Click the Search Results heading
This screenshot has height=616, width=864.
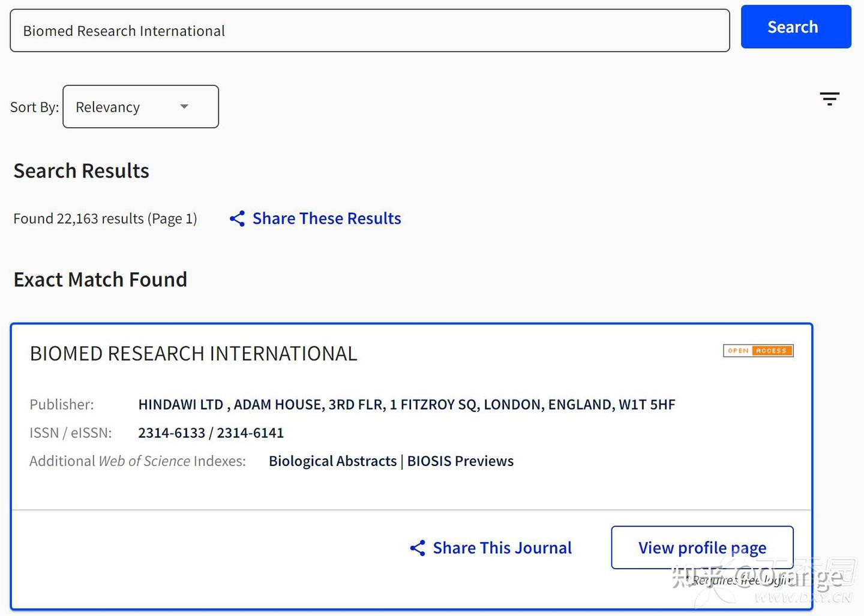pos(81,171)
